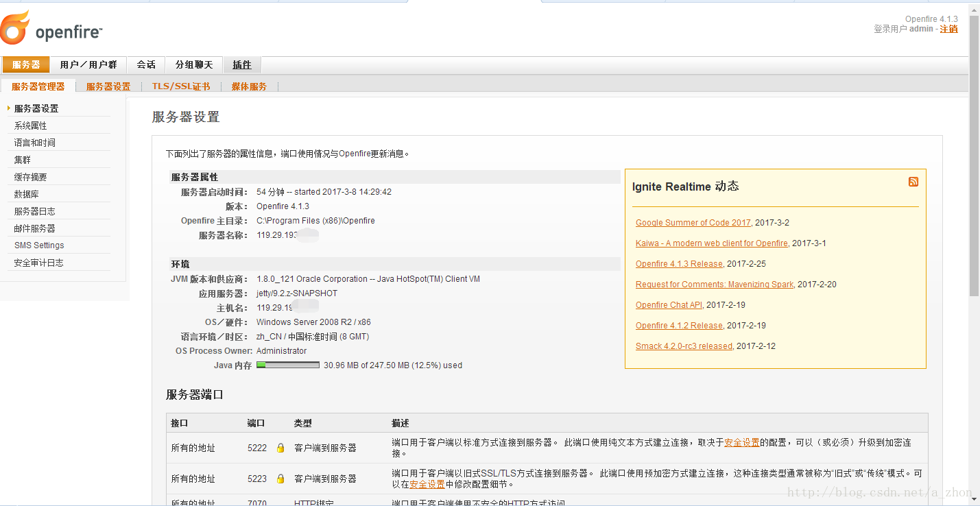Image resolution: width=980 pixels, height=506 pixels.
Task: Open 数据库 in the sidebar
Action: pyautogui.click(x=27, y=194)
